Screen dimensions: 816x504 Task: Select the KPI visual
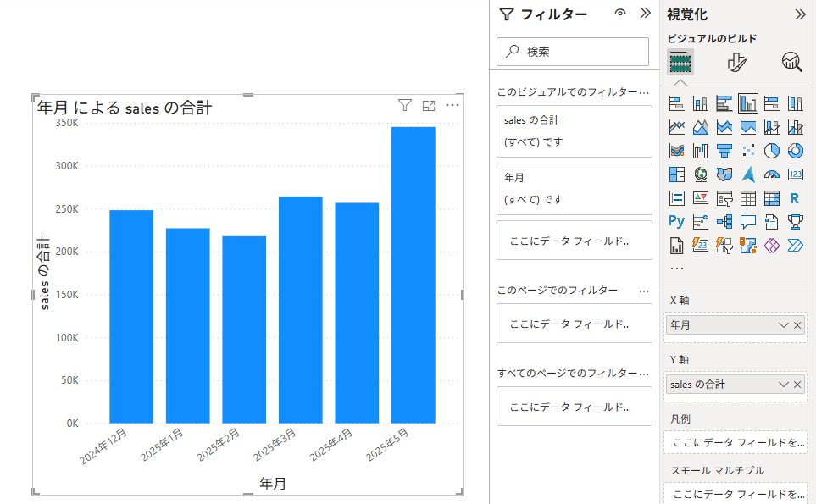[701, 198]
